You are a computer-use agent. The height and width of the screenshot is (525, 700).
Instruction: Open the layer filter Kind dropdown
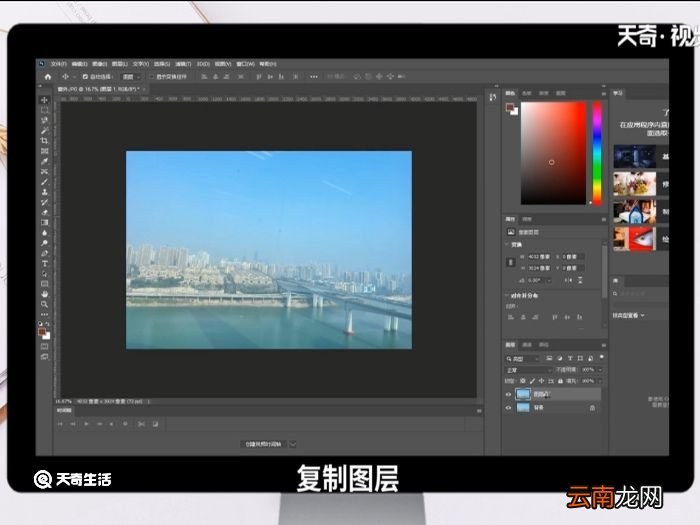pyautogui.click(x=523, y=359)
